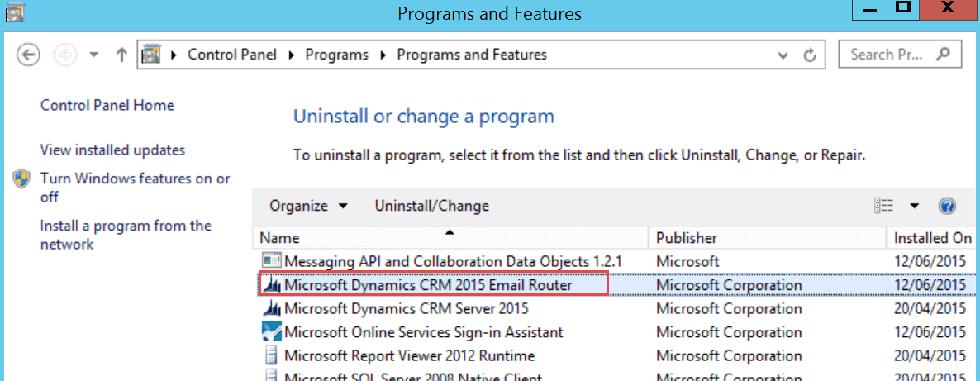Click the Uninstall/Change button
This screenshot has width=980, height=381.
[431, 206]
